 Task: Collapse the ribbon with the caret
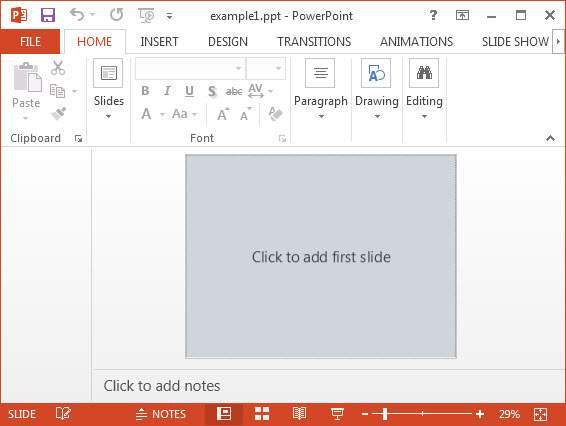550,138
